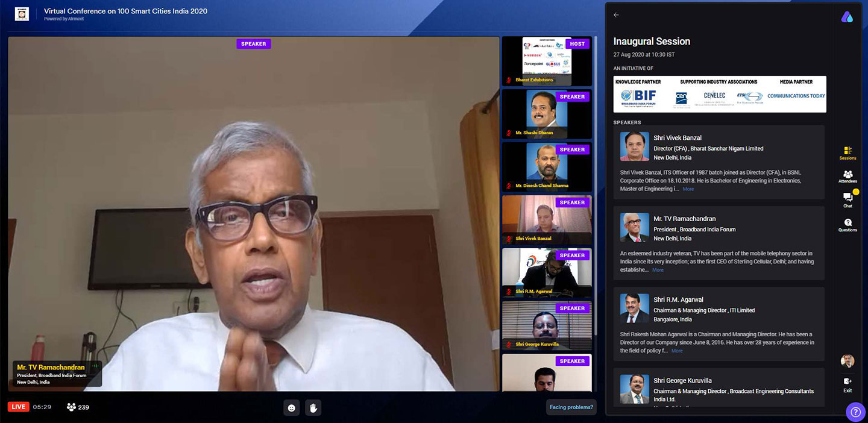Click the Powered by Airmeet text
Viewport: 868px width, 423px height.
coord(63,19)
